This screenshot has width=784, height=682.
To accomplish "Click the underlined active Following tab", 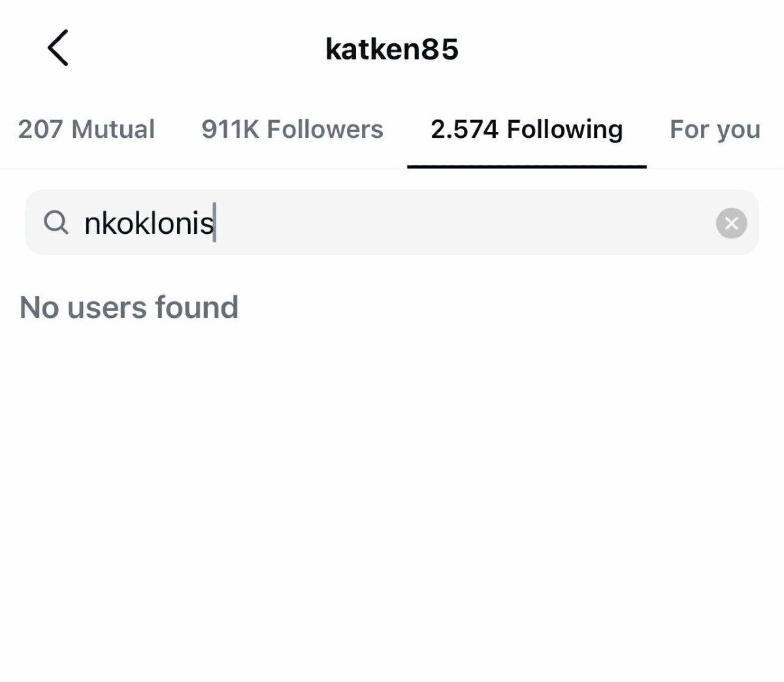I will (x=527, y=129).
